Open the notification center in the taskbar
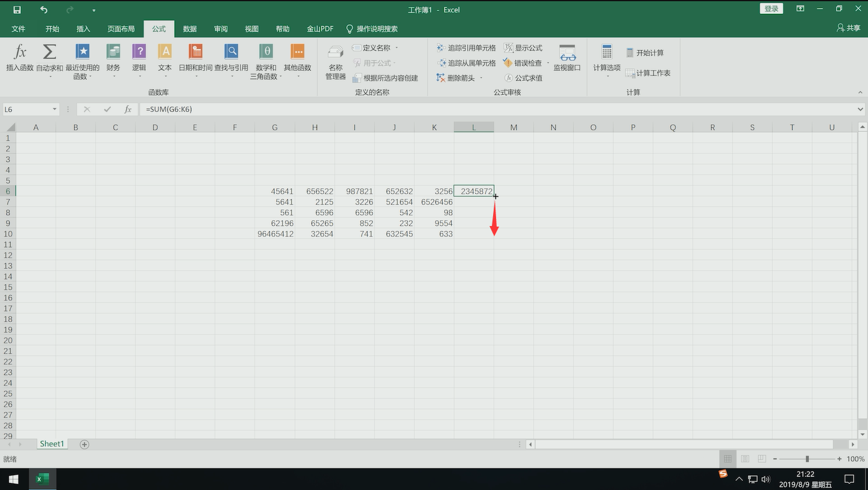 pyautogui.click(x=849, y=479)
